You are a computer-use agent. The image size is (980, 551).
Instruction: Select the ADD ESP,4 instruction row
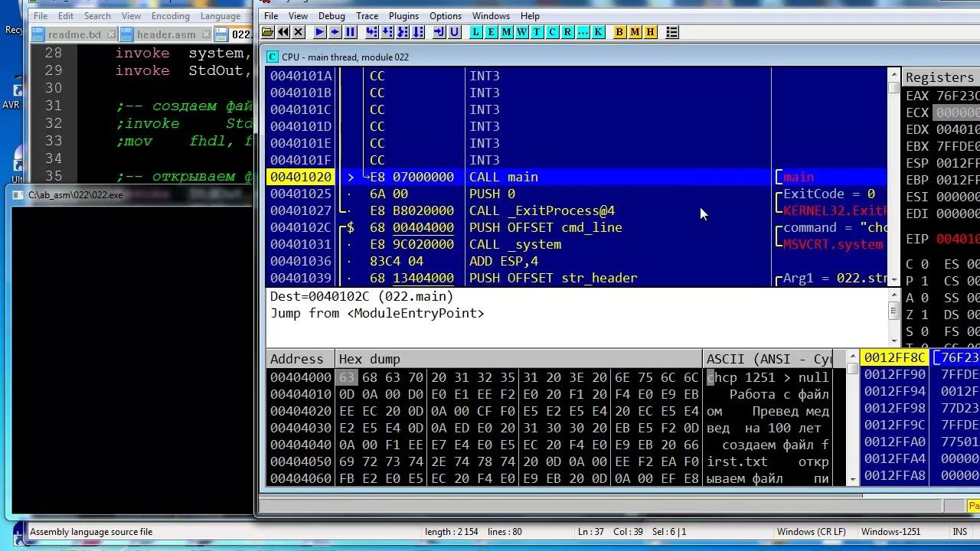(577, 261)
